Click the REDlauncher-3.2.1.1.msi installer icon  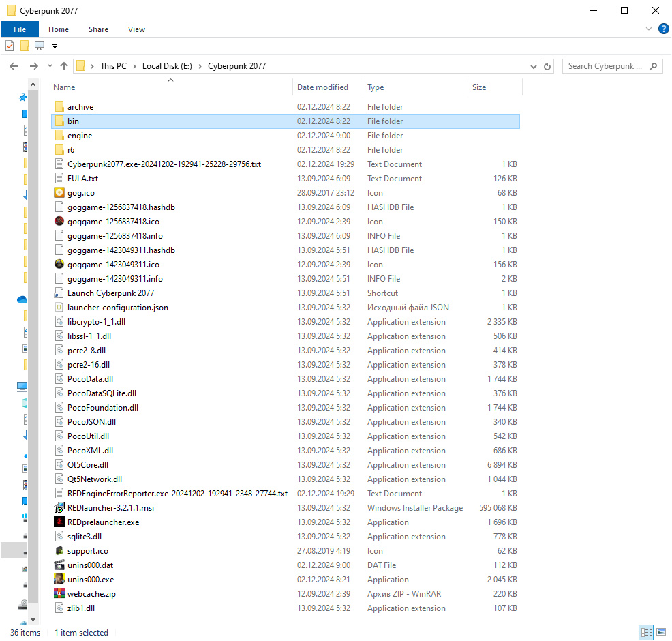[x=59, y=508]
